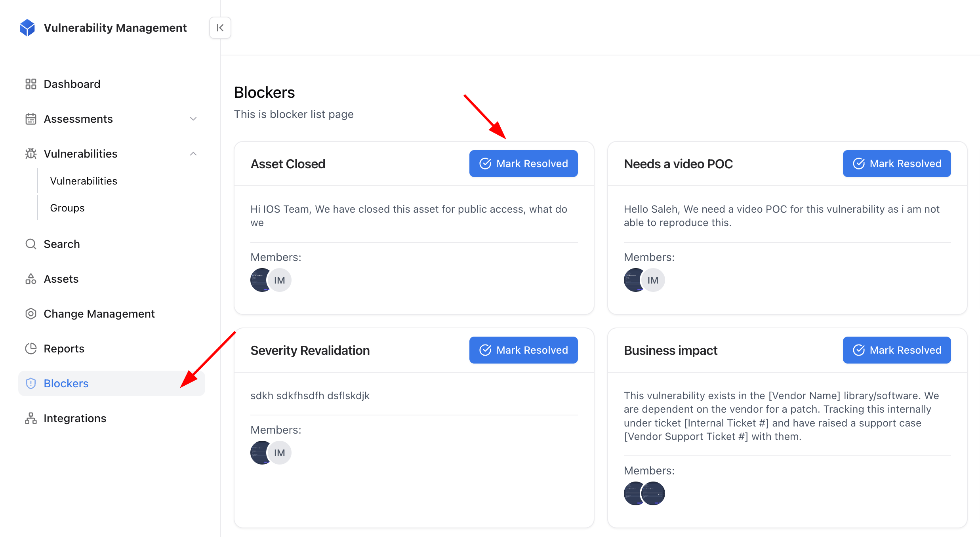Open Search via the magnifier icon
Screen dimensions: 980x537
tap(31, 244)
